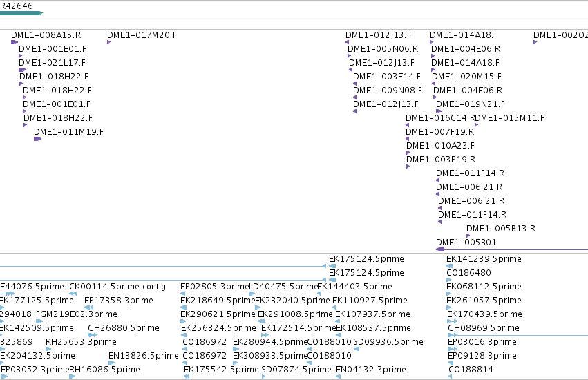Click the DME1-005B13.R label

coord(501,229)
